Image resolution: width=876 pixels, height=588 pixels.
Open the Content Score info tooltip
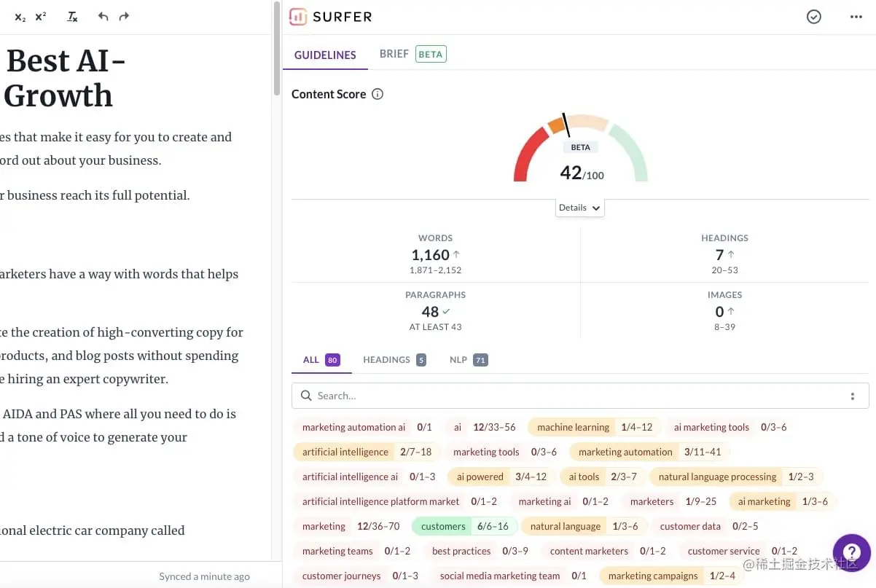click(377, 93)
